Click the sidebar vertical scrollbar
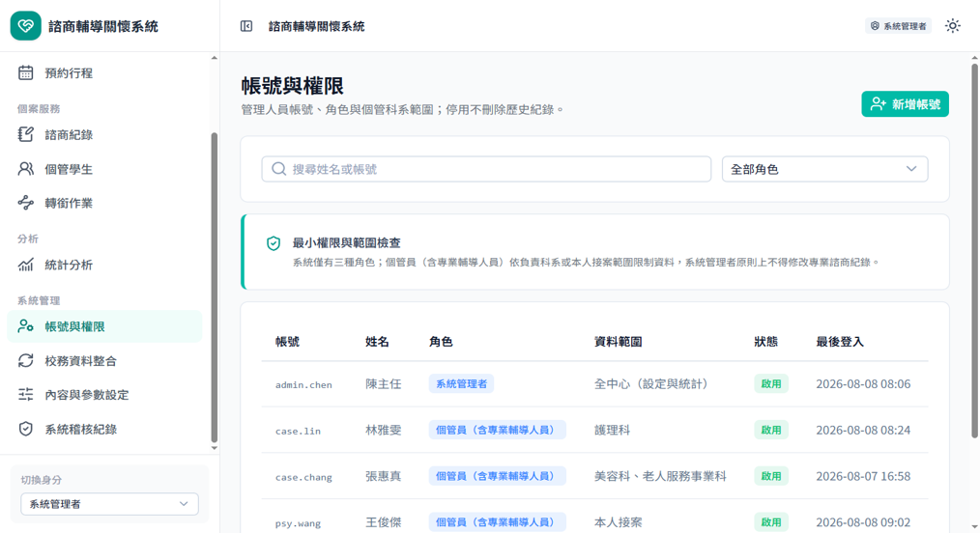 click(x=215, y=287)
